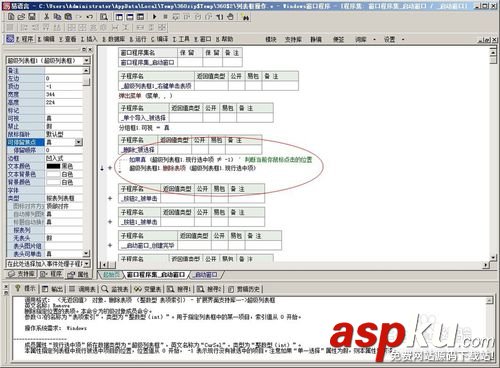Open the 提示 output tab

[x=26, y=288]
